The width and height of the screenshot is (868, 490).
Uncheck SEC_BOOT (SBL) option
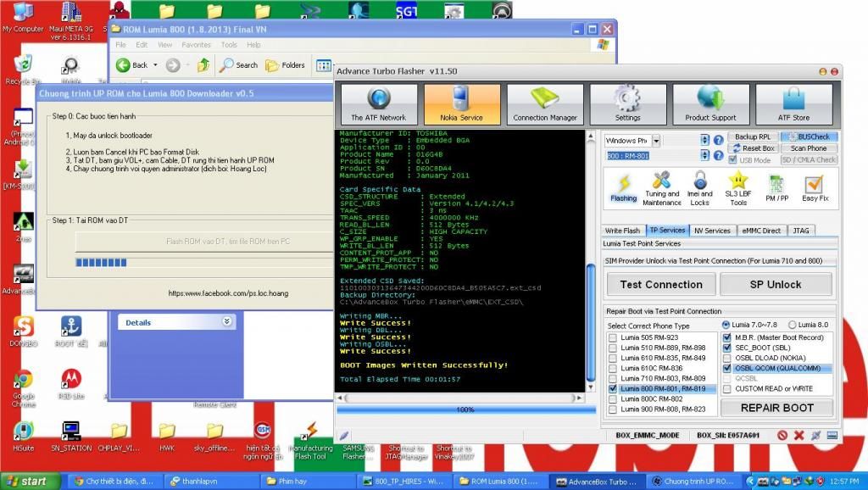pos(726,348)
